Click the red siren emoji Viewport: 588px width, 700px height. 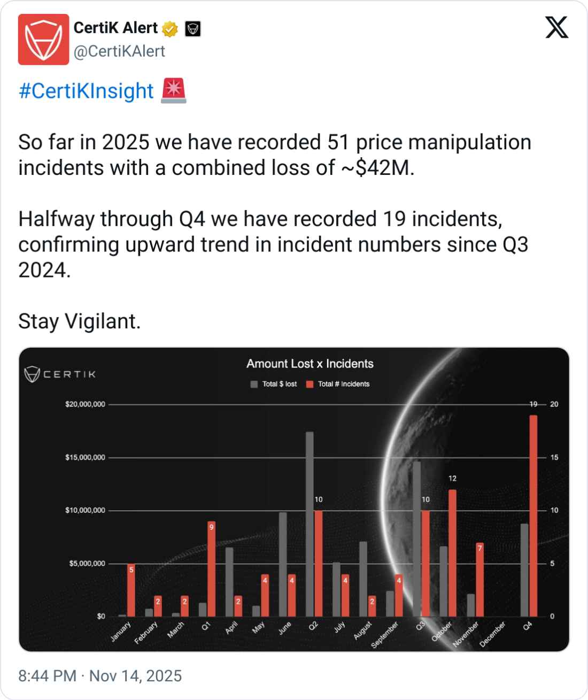(174, 90)
